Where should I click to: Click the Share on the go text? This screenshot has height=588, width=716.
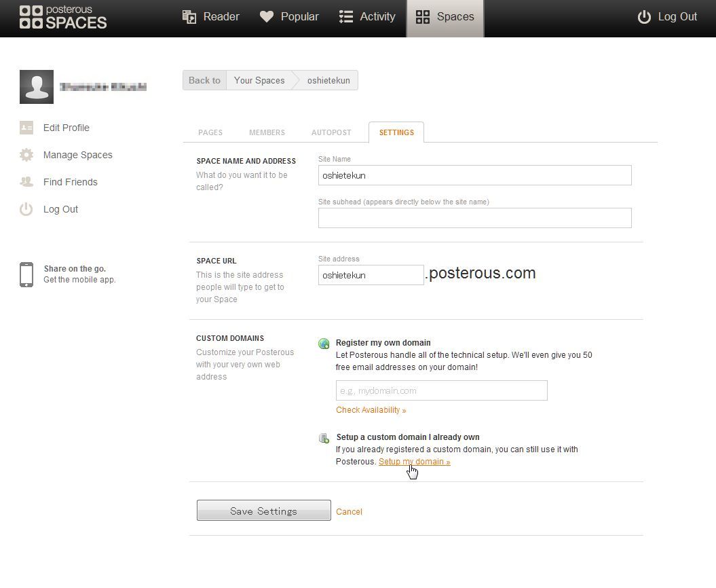point(75,269)
